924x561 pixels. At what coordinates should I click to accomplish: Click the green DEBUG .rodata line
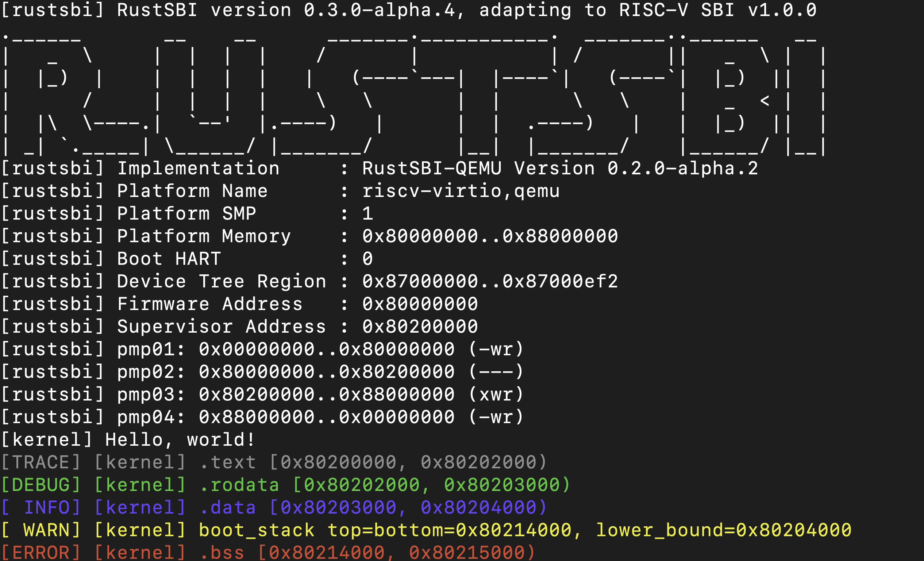point(286,485)
